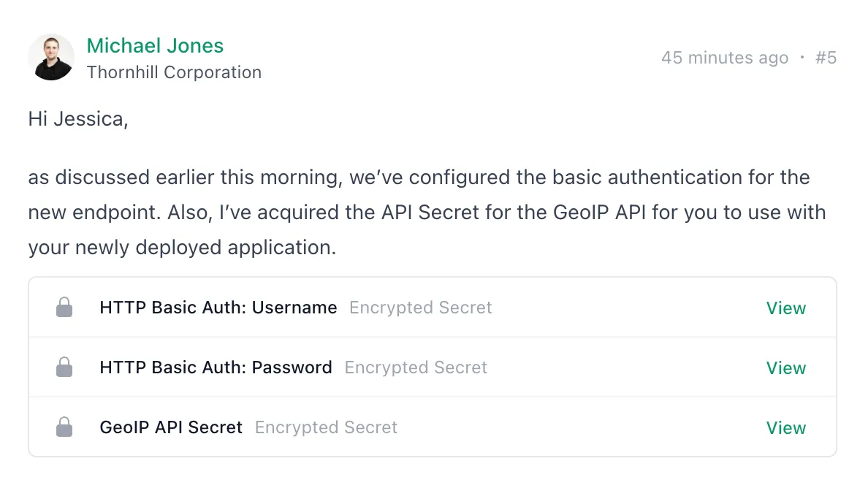Click the lock icon beside GeoIP API Secret

tap(64, 427)
